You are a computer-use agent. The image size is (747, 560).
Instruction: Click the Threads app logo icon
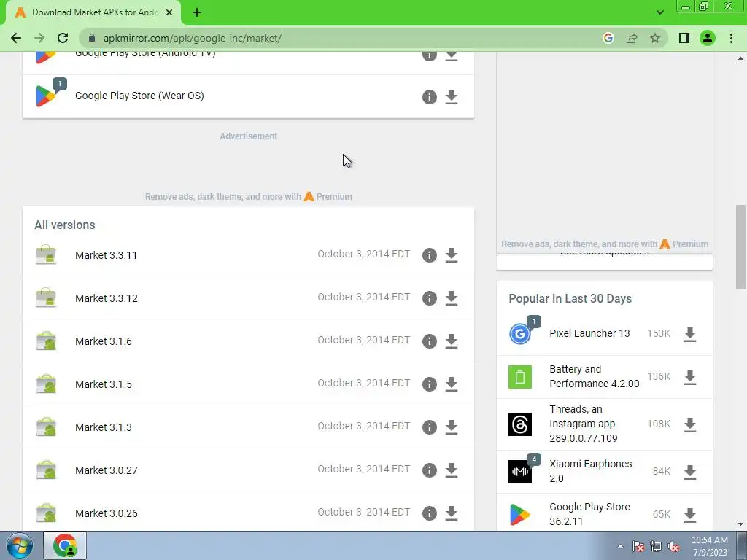[519, 424]
